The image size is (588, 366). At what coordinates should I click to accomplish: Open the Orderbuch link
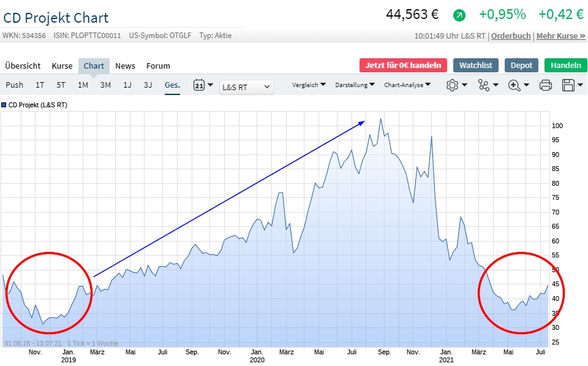tap(511, 36)
